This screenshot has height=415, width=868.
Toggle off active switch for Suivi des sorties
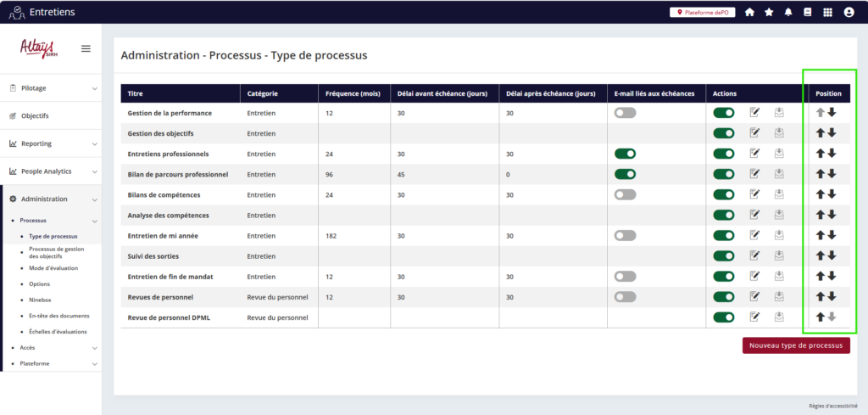[723, 255]
